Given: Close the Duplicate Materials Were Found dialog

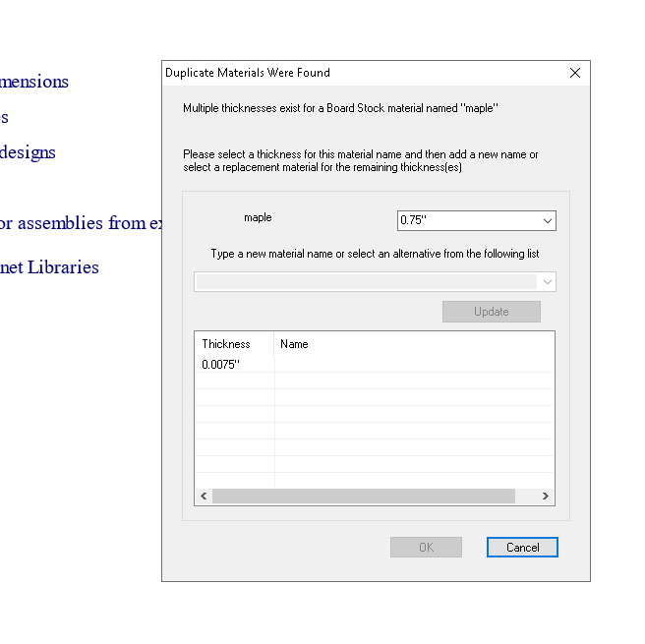Looking at the screenshot, I should click(x=575, y=73).
